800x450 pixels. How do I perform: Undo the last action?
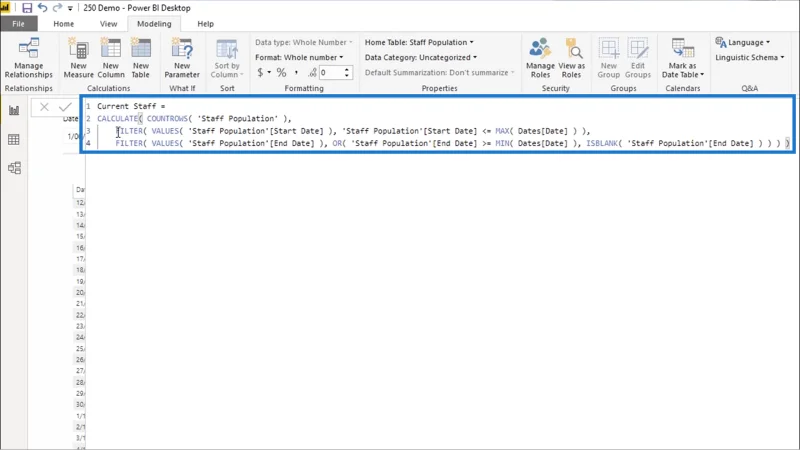[x=42, y=8]
